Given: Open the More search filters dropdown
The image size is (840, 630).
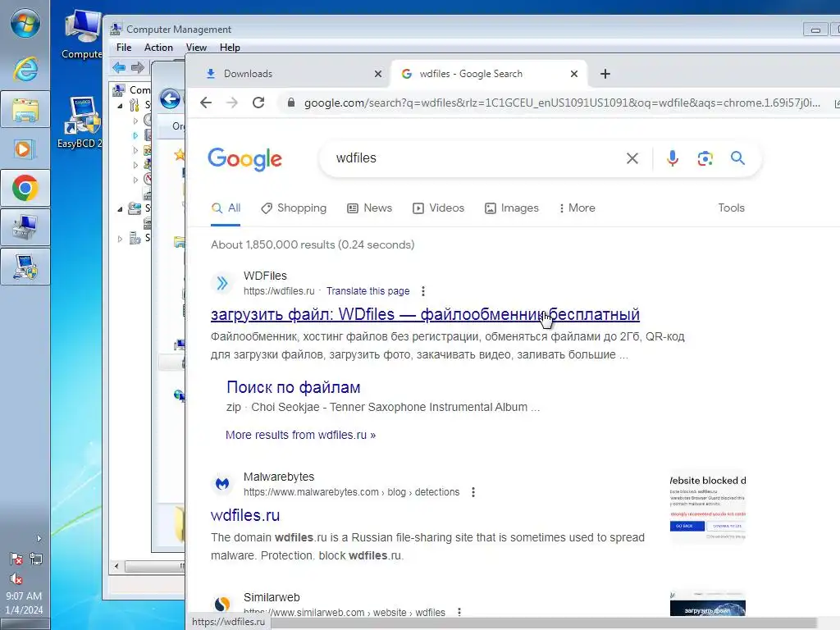Looking at the screenshot, I should (x=577, y=208).
